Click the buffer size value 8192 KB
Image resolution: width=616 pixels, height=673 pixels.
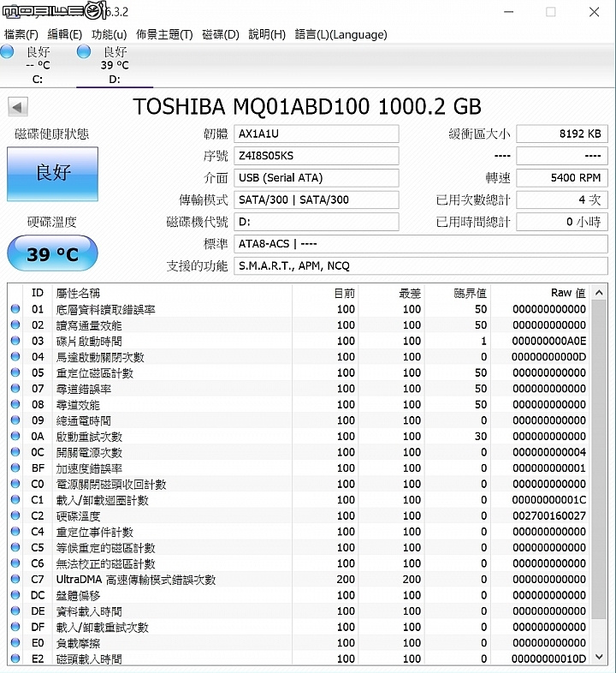click(562, 134)
